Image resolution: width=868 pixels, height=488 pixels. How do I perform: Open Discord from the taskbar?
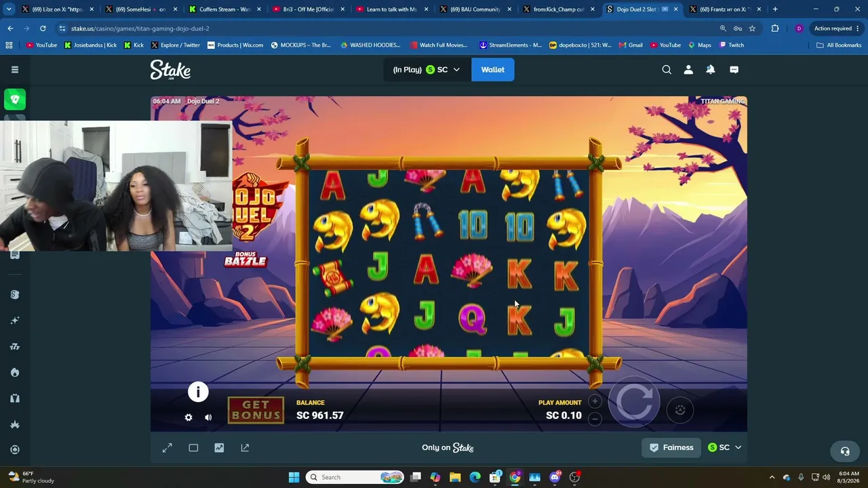point(555,477)
